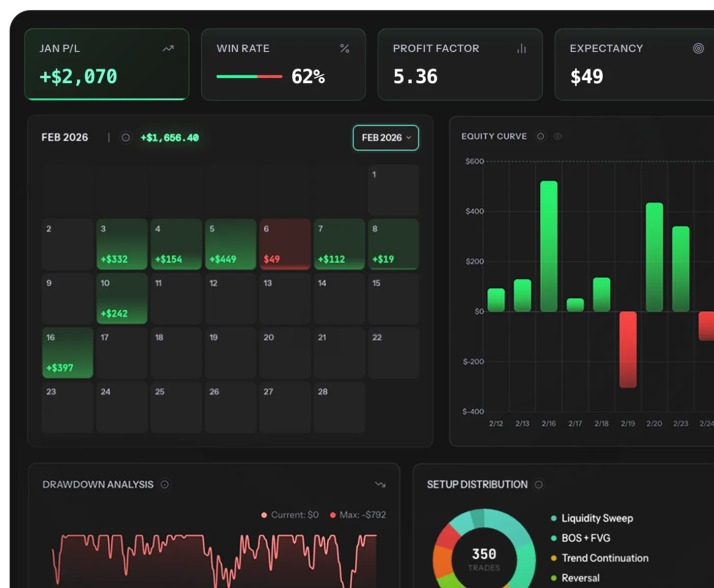Viewport: 714px width, 588px height.
Task: Select the Reversal legend entry
Action: coord(580,578)
